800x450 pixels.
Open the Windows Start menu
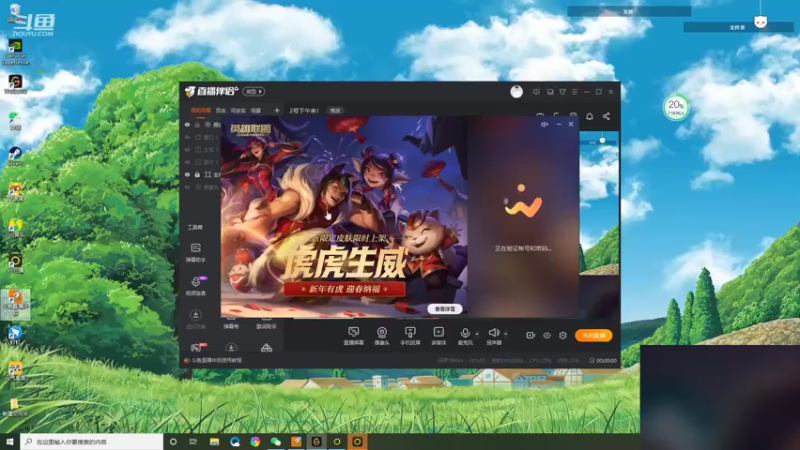[10, 441]
